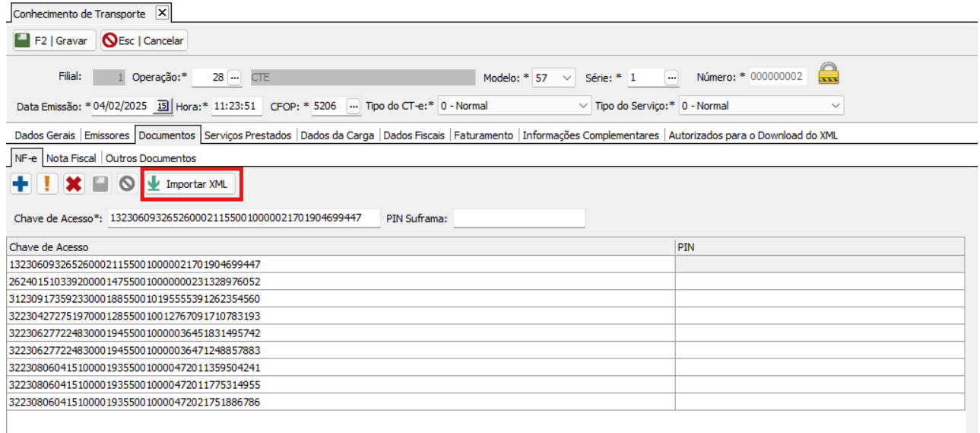980x433 pixels.
Task: Close the Conhecimento de Transporte tab
Action: tap(162, 13)
